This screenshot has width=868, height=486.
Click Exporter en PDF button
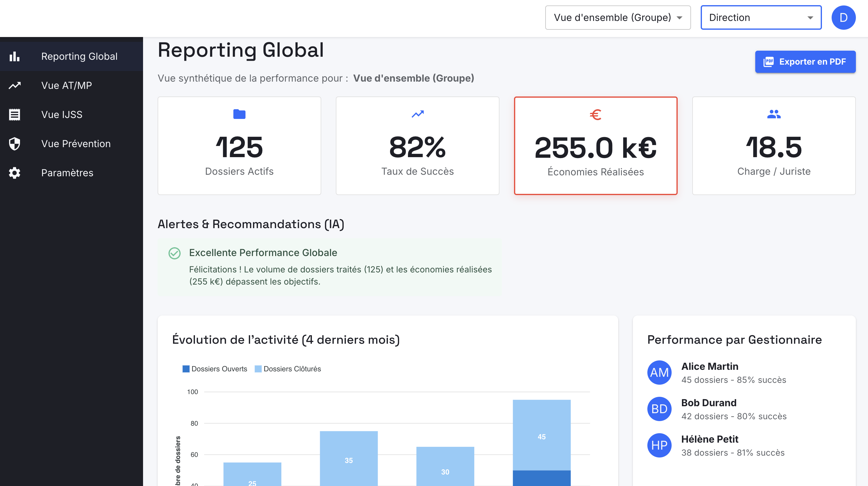point(805,62)
